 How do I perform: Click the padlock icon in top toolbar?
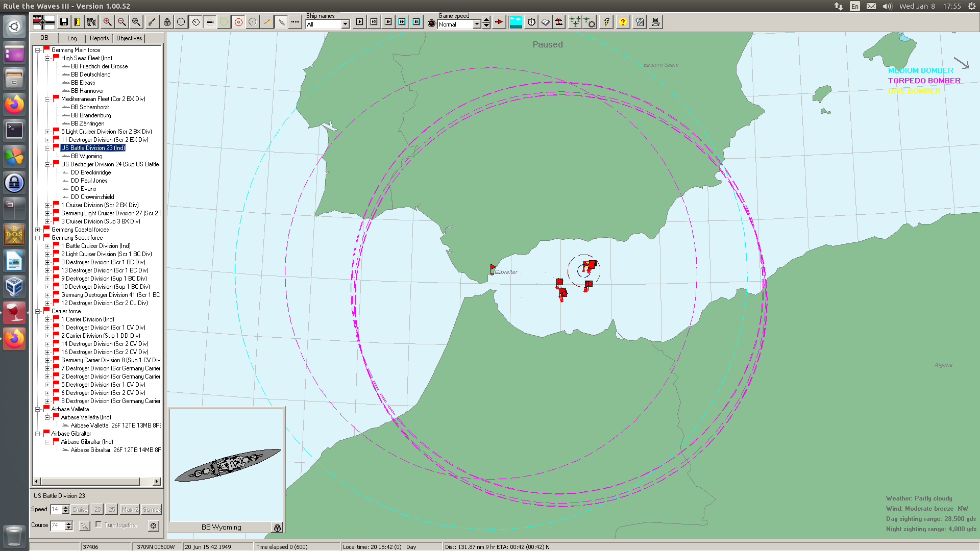pos(167,22)
